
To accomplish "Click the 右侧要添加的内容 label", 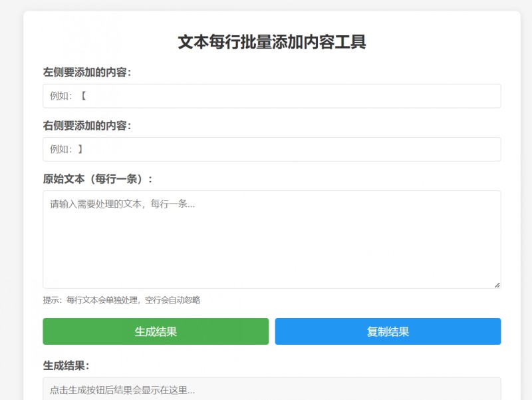I will 87,125.
